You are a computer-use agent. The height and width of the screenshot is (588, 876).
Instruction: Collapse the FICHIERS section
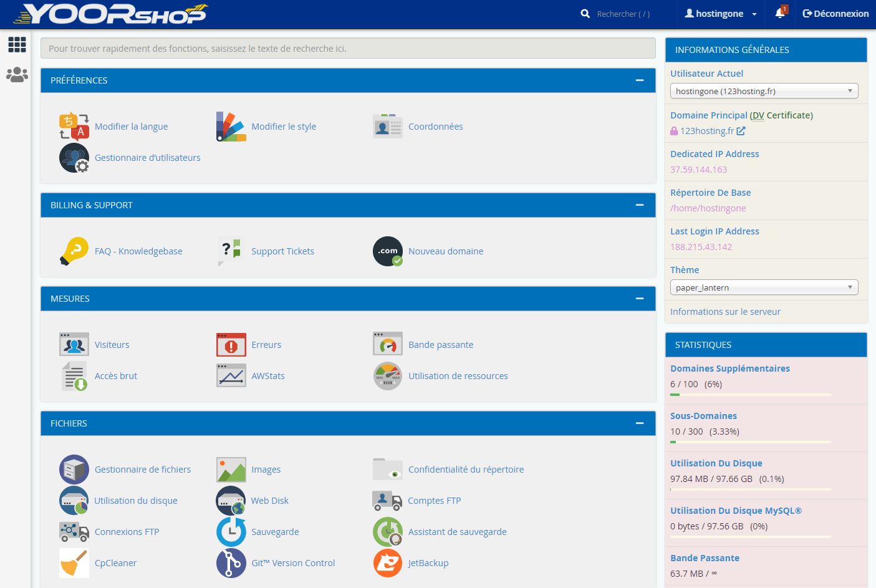[640, 423]
